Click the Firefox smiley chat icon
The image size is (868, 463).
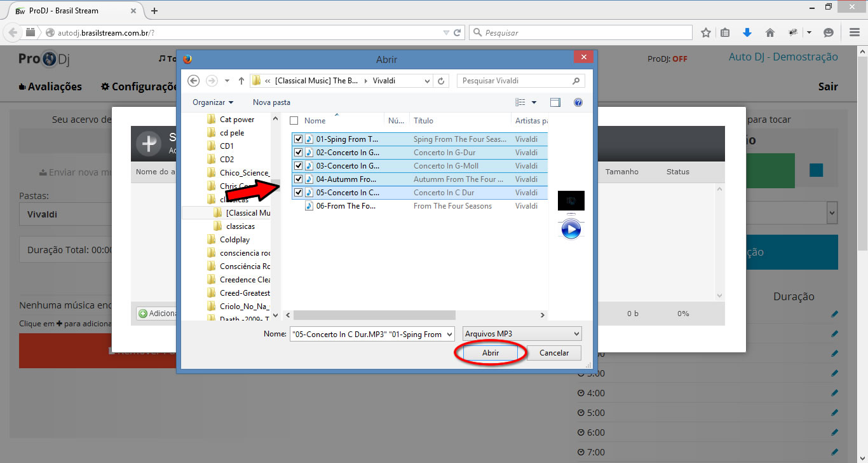click(x=828, y=32)
